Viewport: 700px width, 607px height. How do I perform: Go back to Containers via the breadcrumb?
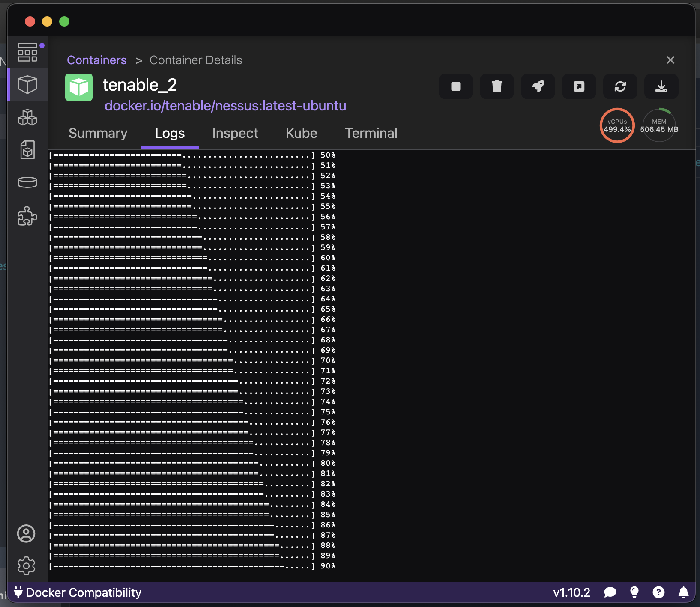(97, 60)
